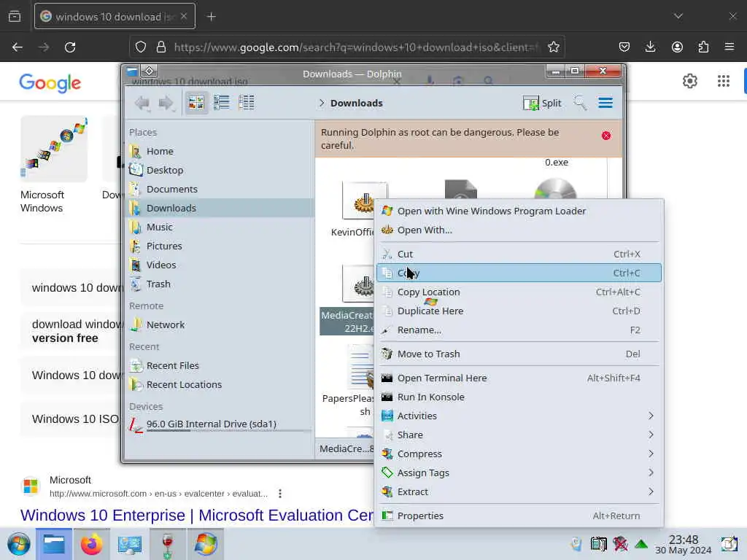Viewport: 747px width, 560px height.
Task: Go back in Dolphin folder history
Action: (142, 103)
